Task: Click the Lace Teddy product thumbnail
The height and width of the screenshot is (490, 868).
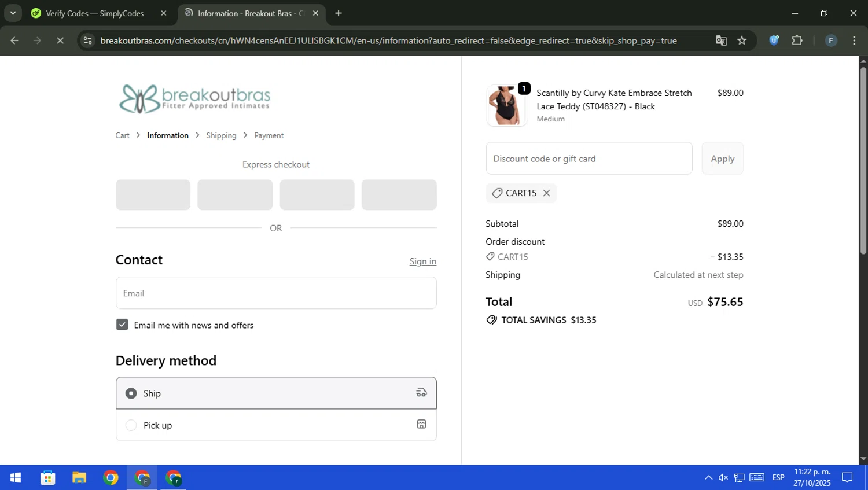Action: (x=506, y=105)
